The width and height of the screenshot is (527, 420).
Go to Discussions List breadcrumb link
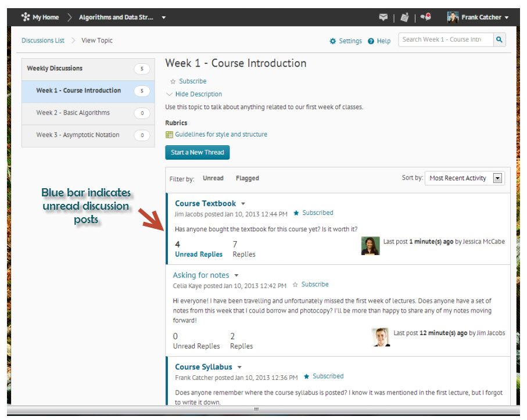click(43, 41)
